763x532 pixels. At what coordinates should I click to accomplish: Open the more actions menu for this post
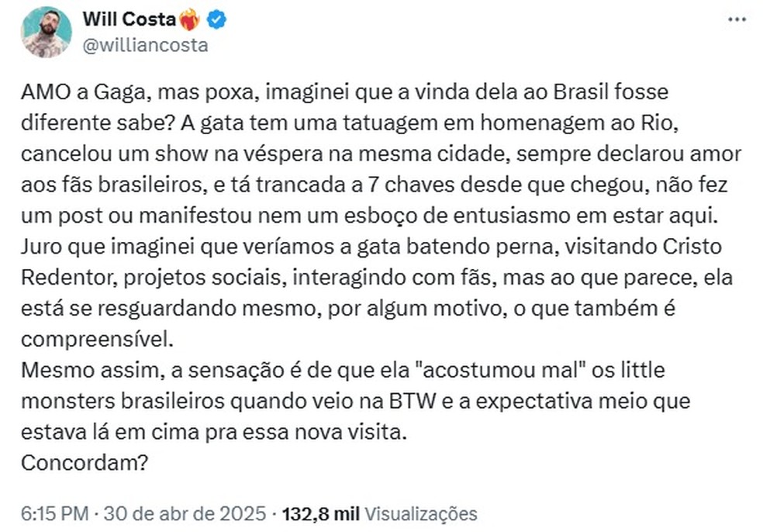point(737,21)
